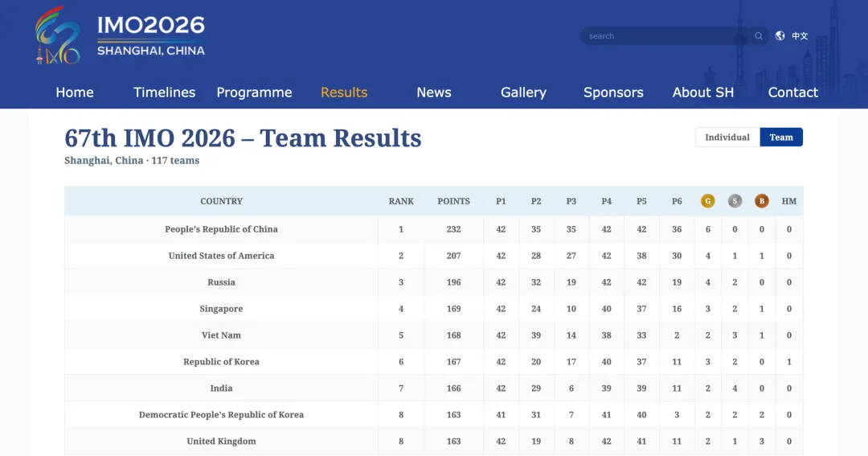Screen dimensions: 868x456
Task: Click the silver medal column icon
Action: (x=735, y=201)
